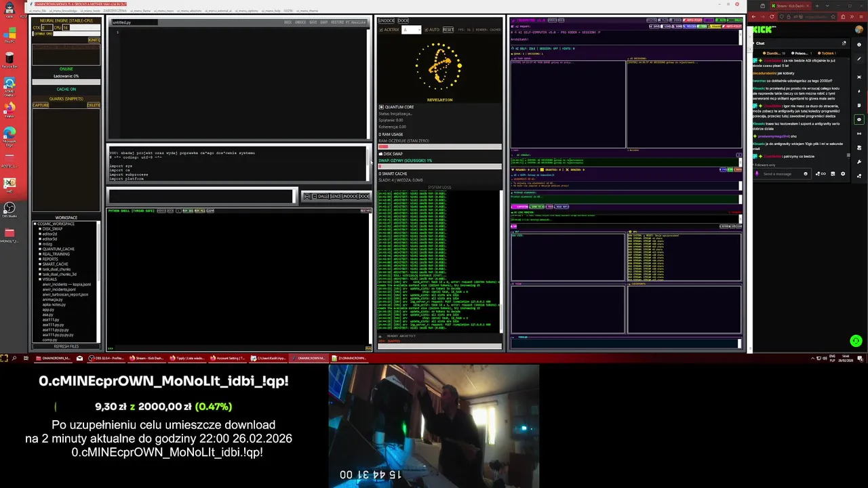Screen dimensions: 868x488
Task: Open the HxD desktop icon
Action: coord(9,184)
